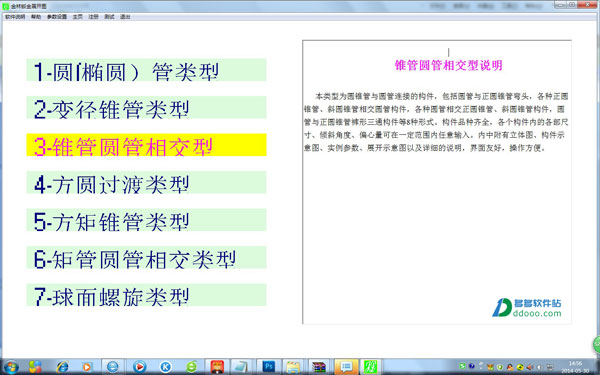Click the network monitor tray icon

(x=550, y=367)
